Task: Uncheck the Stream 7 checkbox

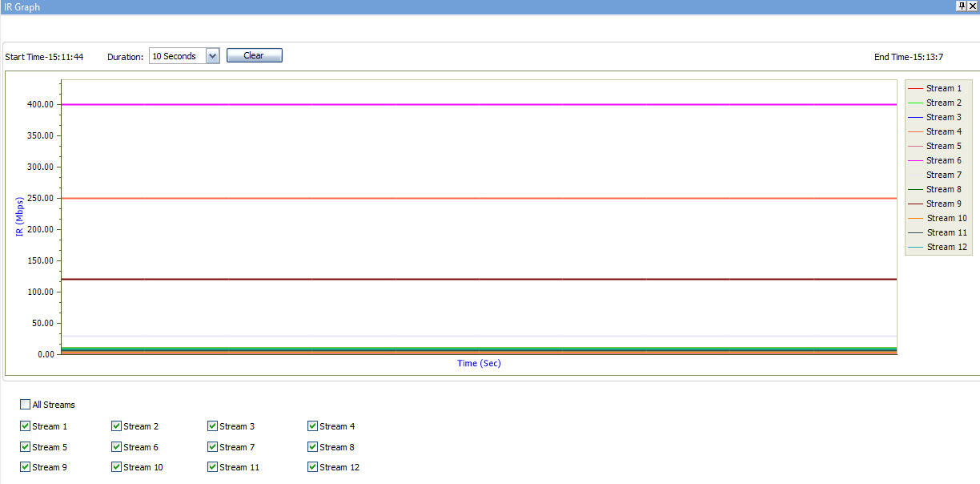Action: coord(213,447)
